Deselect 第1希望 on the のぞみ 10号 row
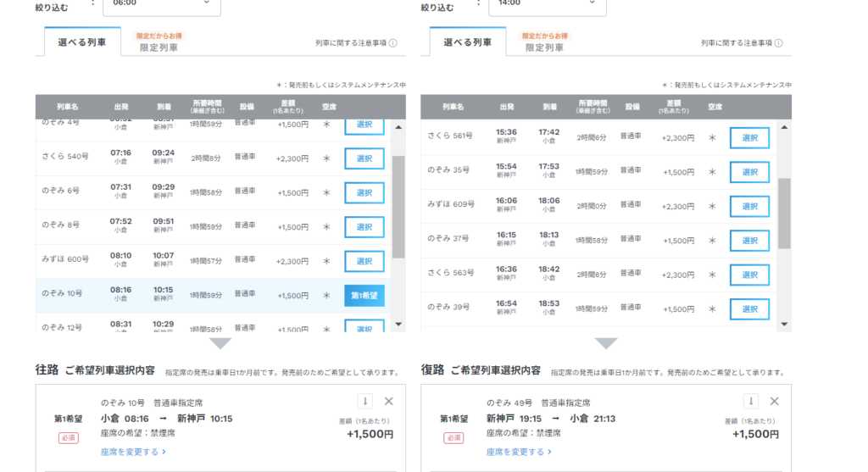868x472 pixels. (x=364, y=295)
